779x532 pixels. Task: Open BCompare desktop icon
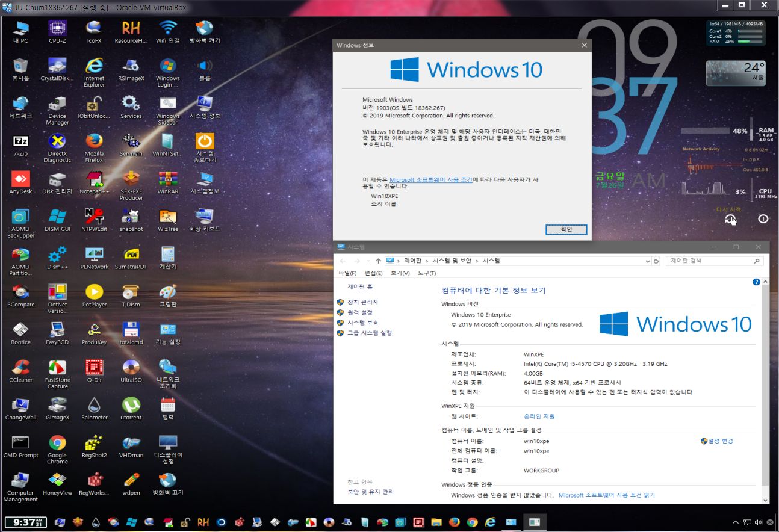tap(20, 296)
